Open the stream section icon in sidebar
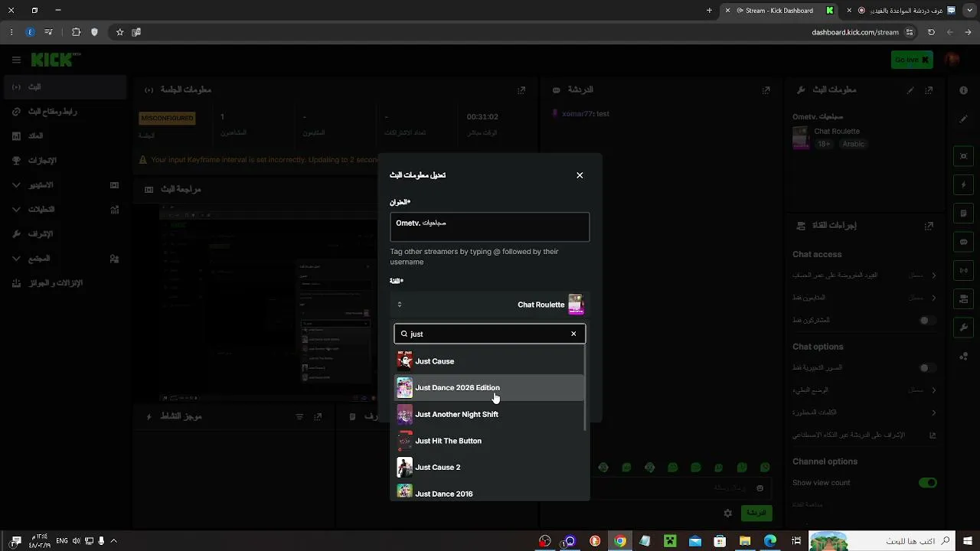 pyautogui.click(x=17, y=87)
